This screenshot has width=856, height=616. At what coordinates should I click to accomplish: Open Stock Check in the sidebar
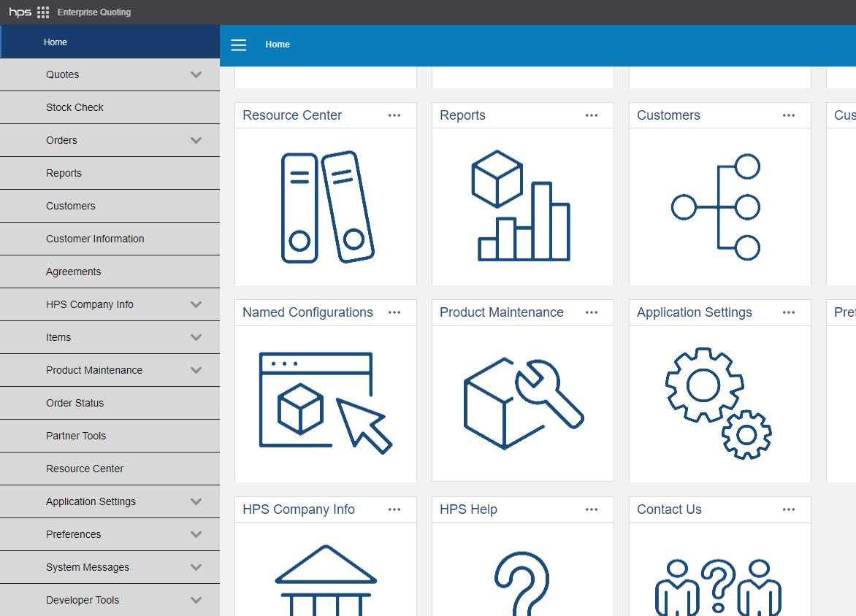110,107
